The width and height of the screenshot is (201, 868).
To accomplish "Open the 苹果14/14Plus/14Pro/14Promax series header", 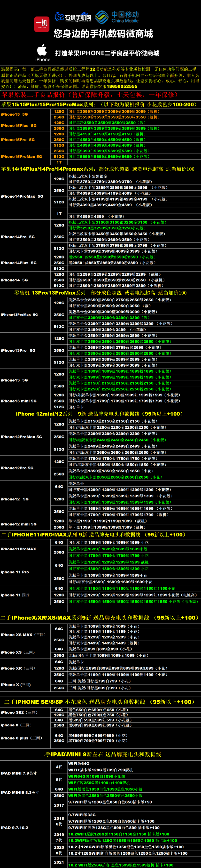I will 98,169.
